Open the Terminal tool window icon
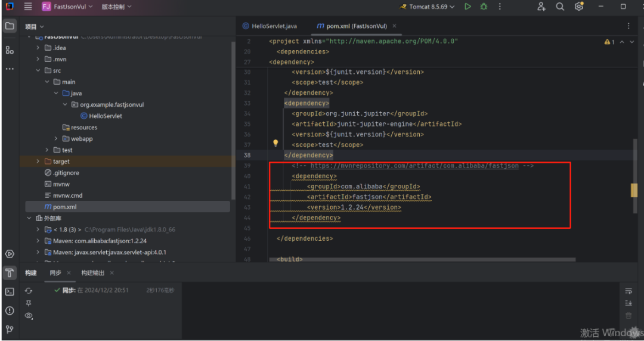Image resolution: width=644 pixels, height=341 pixels. (10, 292)
